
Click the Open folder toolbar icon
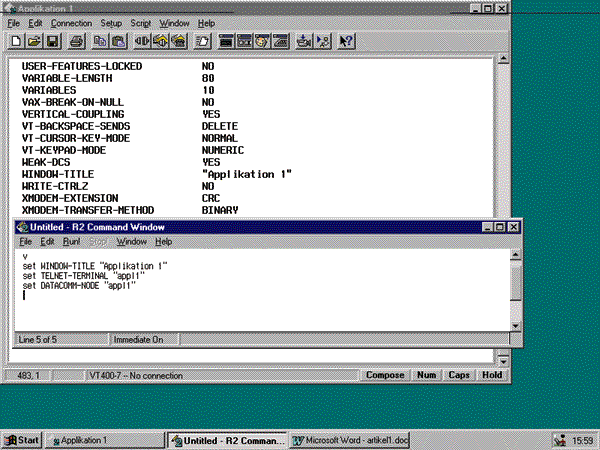[x=34, y=41]
